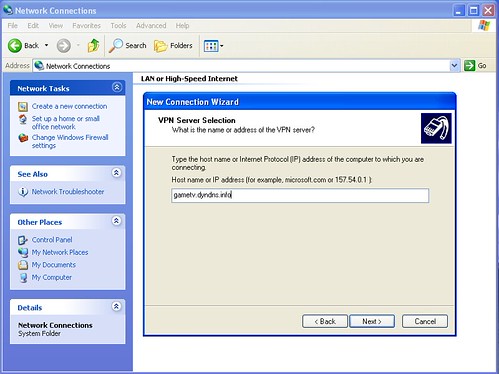Open the Views dropdown arrow

[x=222, y=46]
